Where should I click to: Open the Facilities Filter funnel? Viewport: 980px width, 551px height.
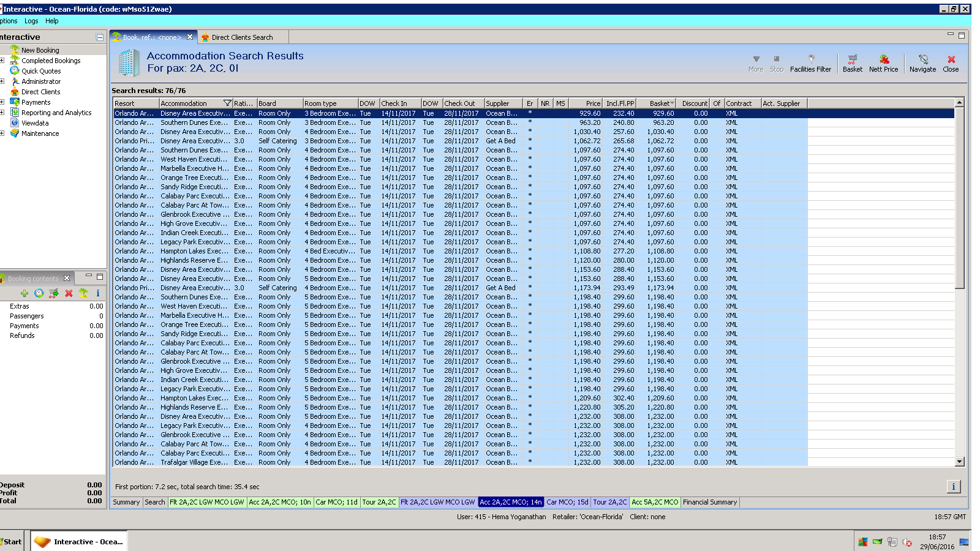[810, 60]
